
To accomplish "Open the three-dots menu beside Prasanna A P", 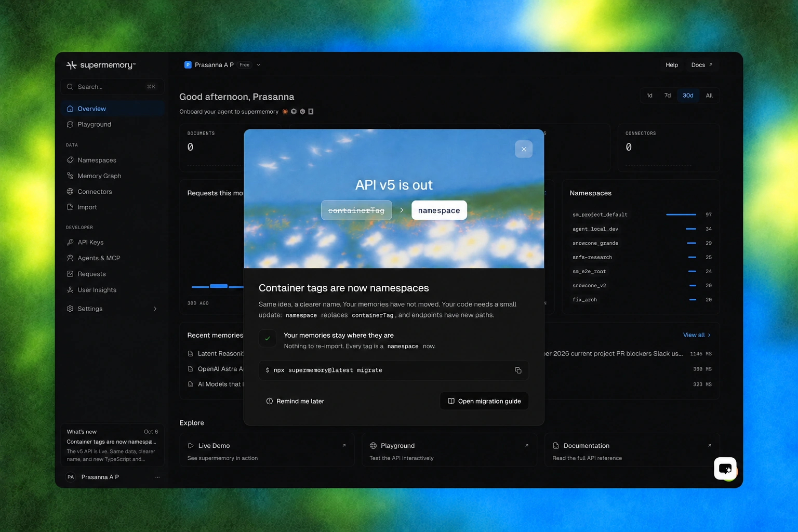I will point(157,477).
